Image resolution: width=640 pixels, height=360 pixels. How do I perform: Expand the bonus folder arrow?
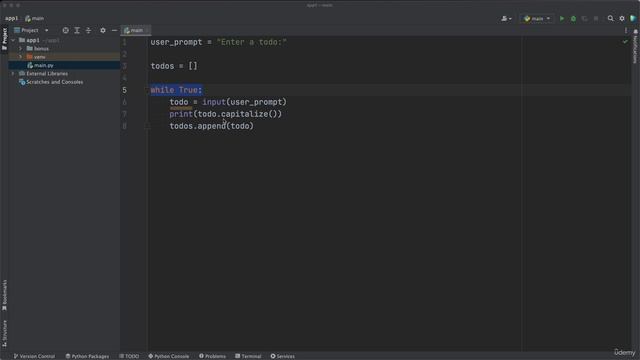pos(20,49)
